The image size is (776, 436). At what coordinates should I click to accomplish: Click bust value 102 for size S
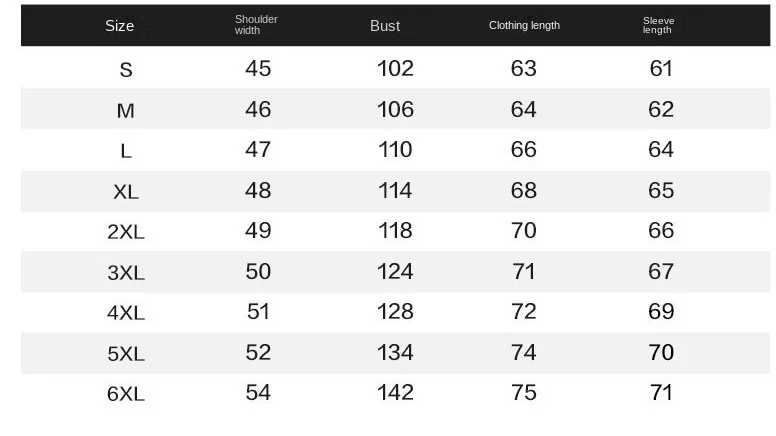coord(395,69)
